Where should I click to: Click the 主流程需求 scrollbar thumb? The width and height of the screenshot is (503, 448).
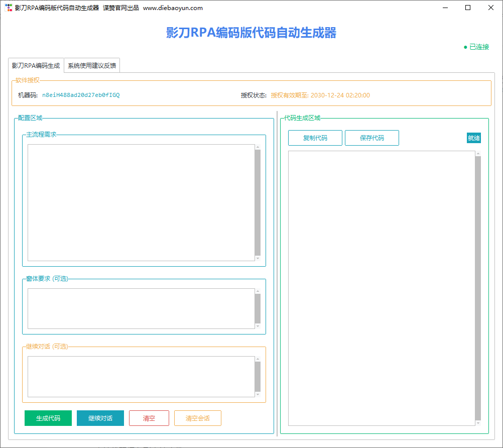point(258,202)
